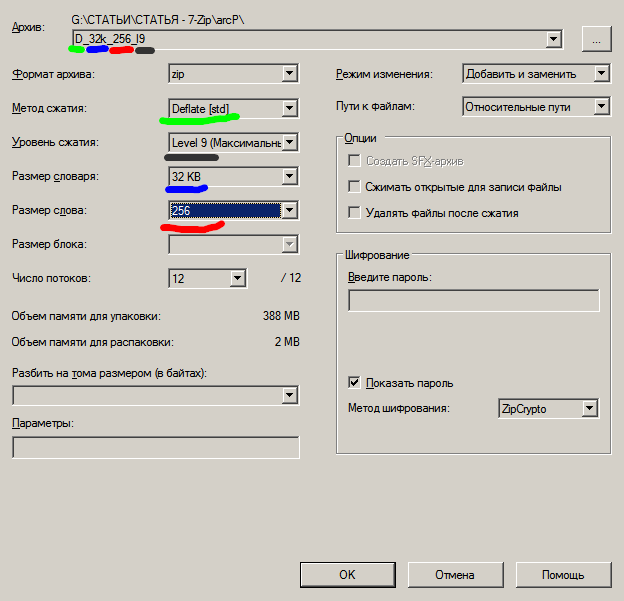624x601 pixels.
Task: Open the archive name dropdown arrow
Action: tap(553, 39)
